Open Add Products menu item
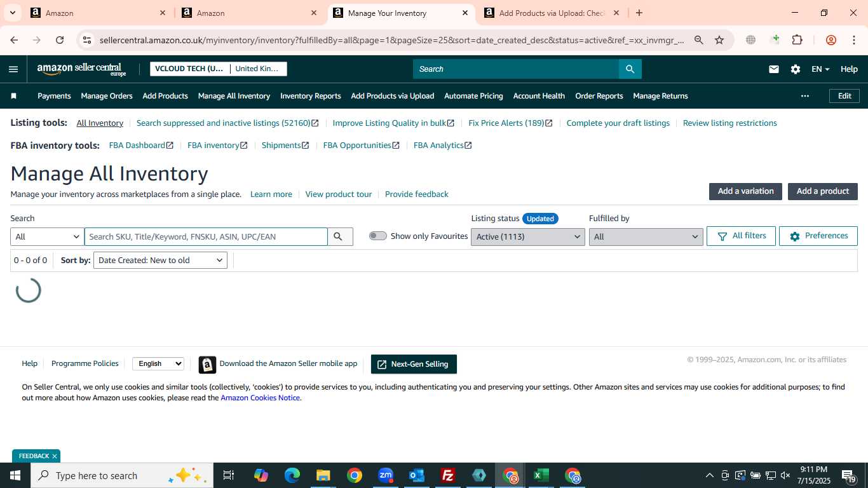Image resolution: width=868 pixels, height=488 pixels. pyautogui.click(x=165, y=96)
